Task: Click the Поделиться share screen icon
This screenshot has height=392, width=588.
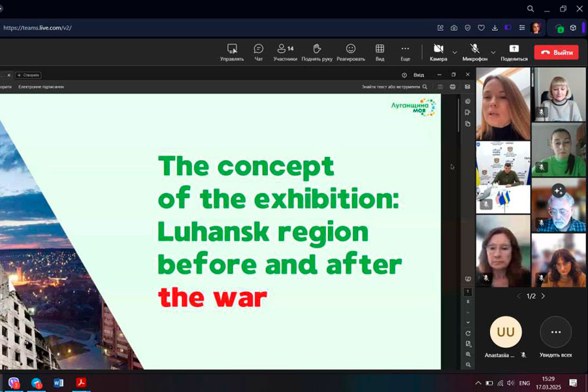Action: pos(514,52)
